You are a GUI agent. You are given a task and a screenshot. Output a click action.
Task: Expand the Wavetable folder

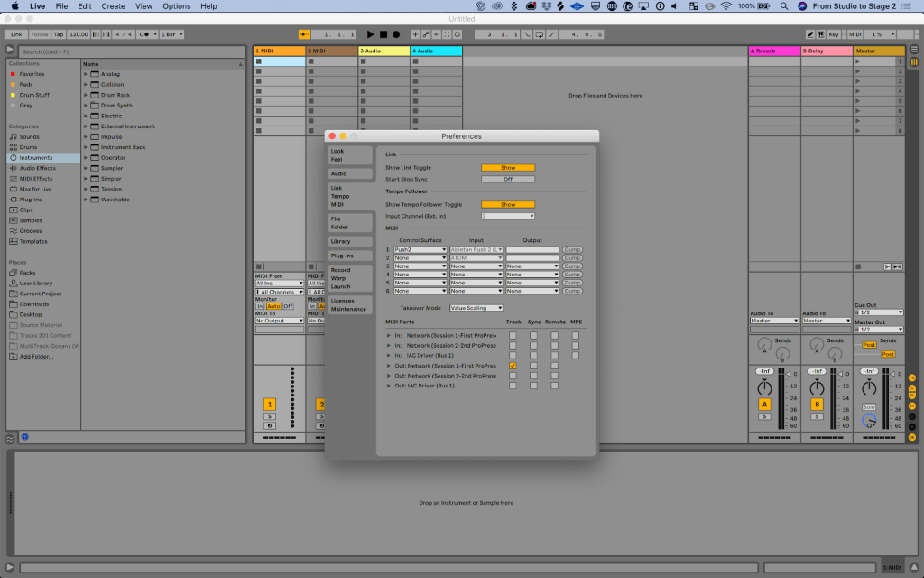[x=86, y=200]
